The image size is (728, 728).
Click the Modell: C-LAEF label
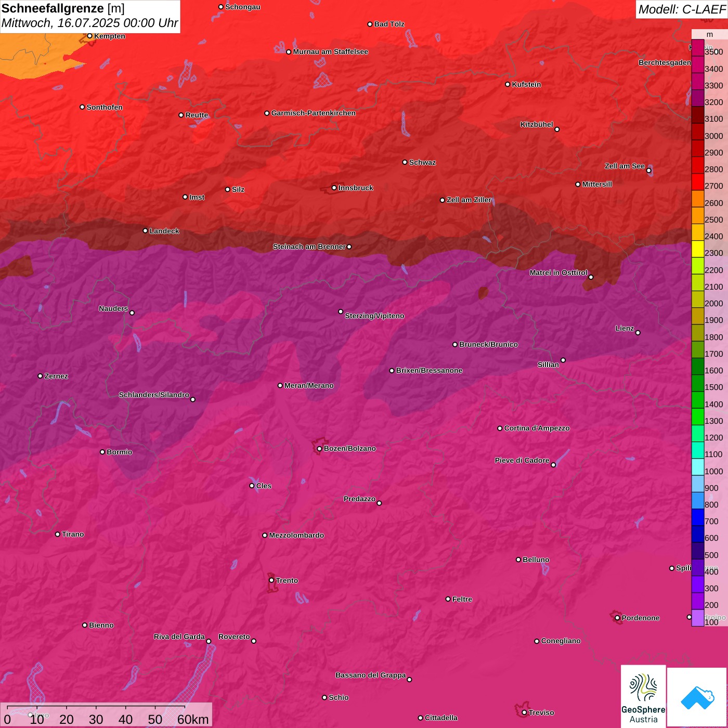click(682, 9)
